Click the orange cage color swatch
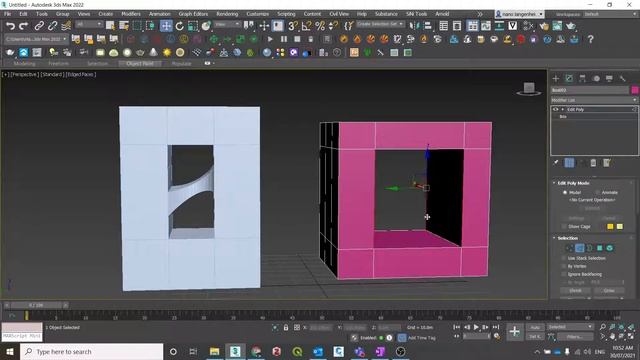 pyautogui.click(x=610, y=227)
